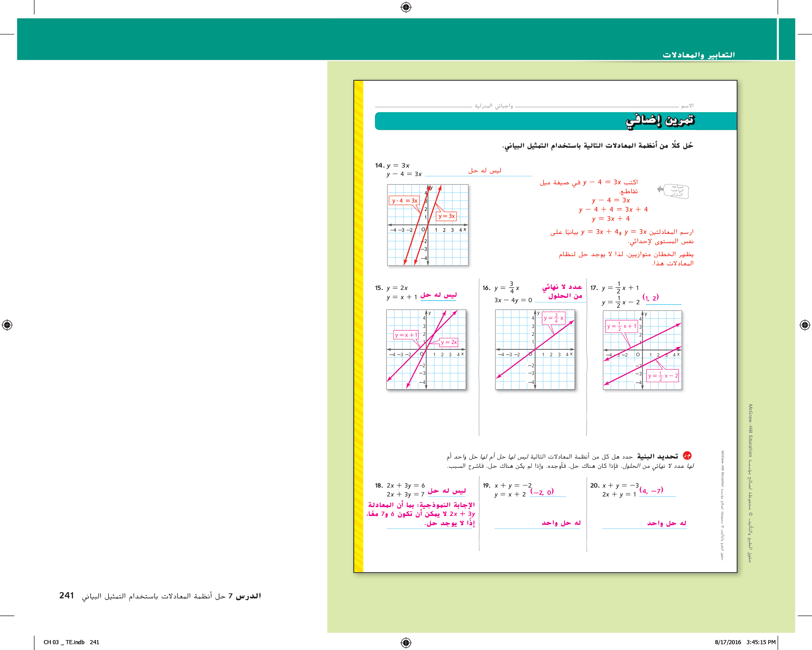Click the التعابير والمعادلات chapter header
This screenshot has width=812, height=650.
tap(698, 55)
